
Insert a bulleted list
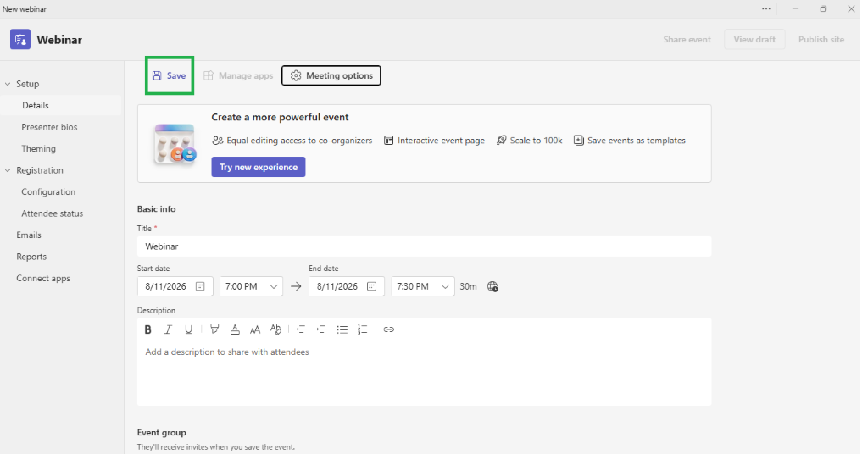tap(342, 329)
